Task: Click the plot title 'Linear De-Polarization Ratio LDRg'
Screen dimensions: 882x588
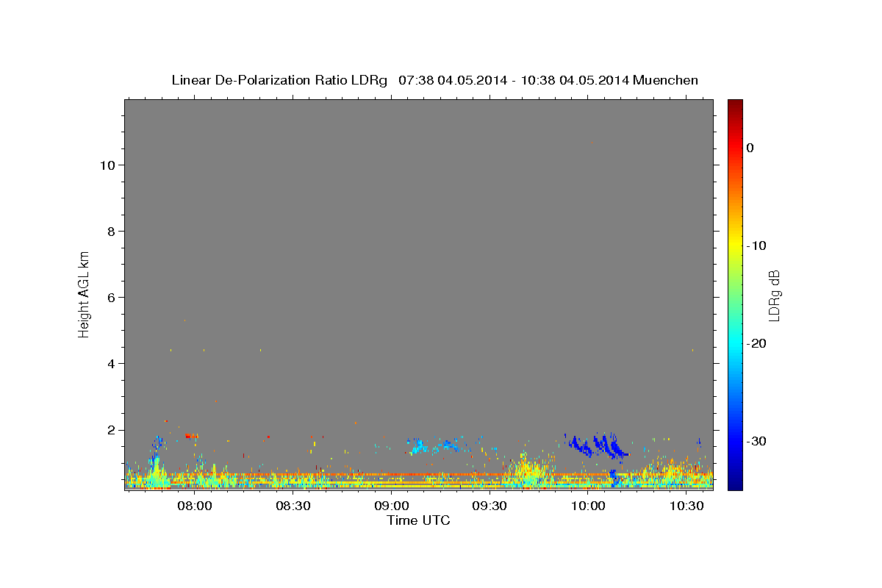Action: coord(279,80)
